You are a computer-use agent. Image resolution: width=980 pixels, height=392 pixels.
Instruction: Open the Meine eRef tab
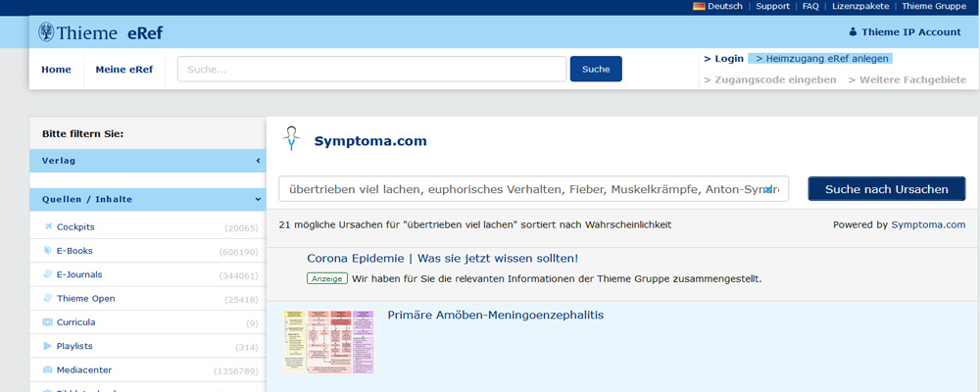(x=124, y=70)
